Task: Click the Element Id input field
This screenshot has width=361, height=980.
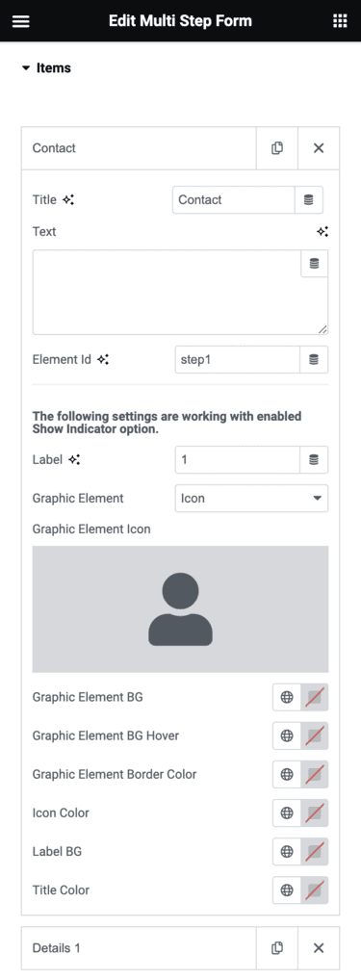Action: (x=238, y=359)
